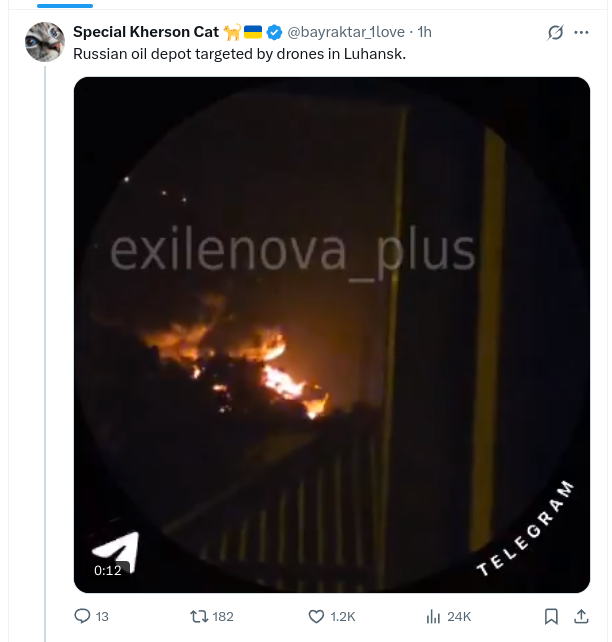Click the 24K views count
Image resolution: width=612 pixels, height=642 pixels.
point(459,617)
